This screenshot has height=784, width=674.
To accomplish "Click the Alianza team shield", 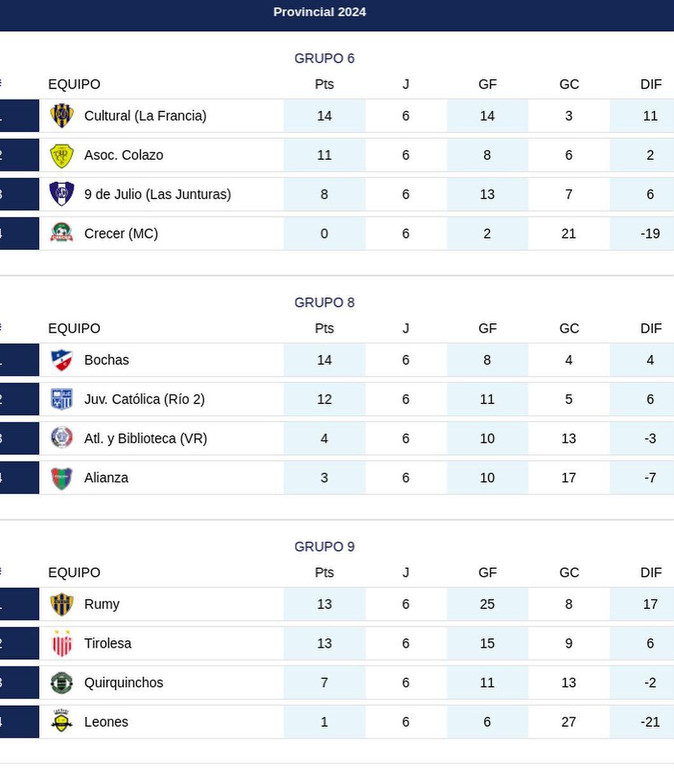I will (62, 478).
